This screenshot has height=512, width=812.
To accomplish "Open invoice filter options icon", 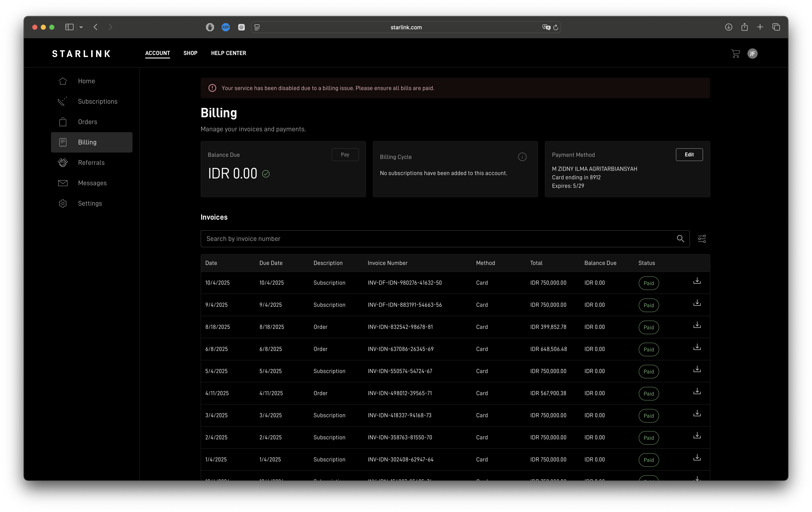I will (x=702, y=239).
